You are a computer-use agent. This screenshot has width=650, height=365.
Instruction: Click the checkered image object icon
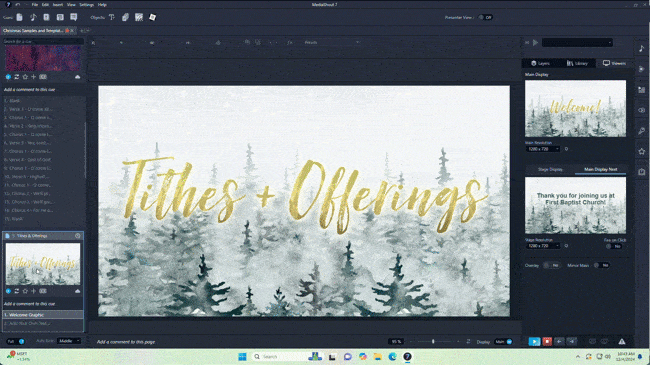(x=139, y=17)
